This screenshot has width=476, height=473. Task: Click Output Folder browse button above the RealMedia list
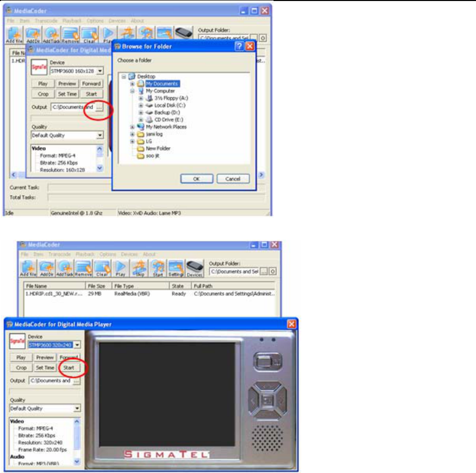pos(264,272)
